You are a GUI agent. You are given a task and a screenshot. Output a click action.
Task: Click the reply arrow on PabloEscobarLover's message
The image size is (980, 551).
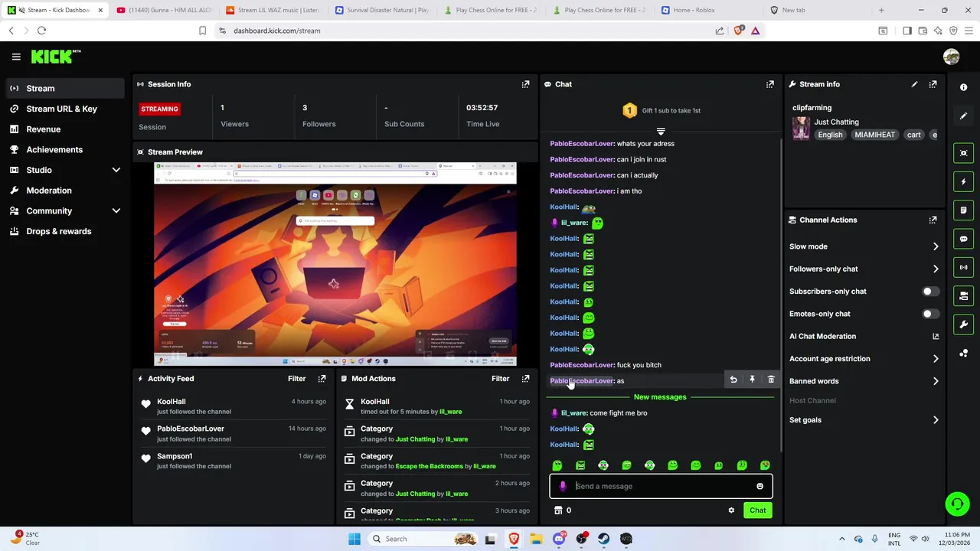click(733, 380)
